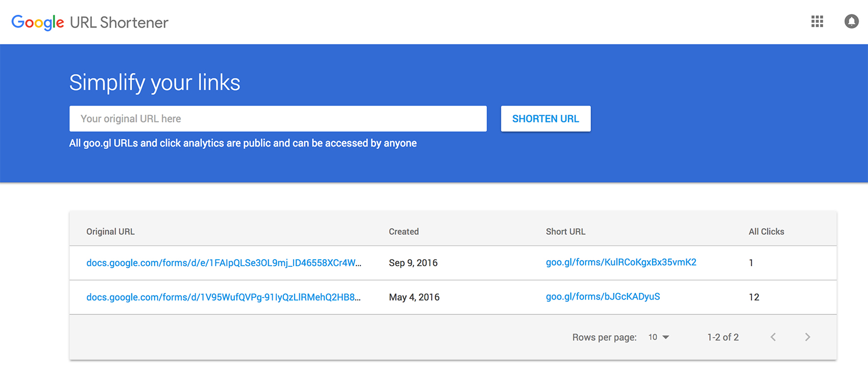Click the click count 12 cell
Screen dimensions: 868x375
tap(754, 297)
